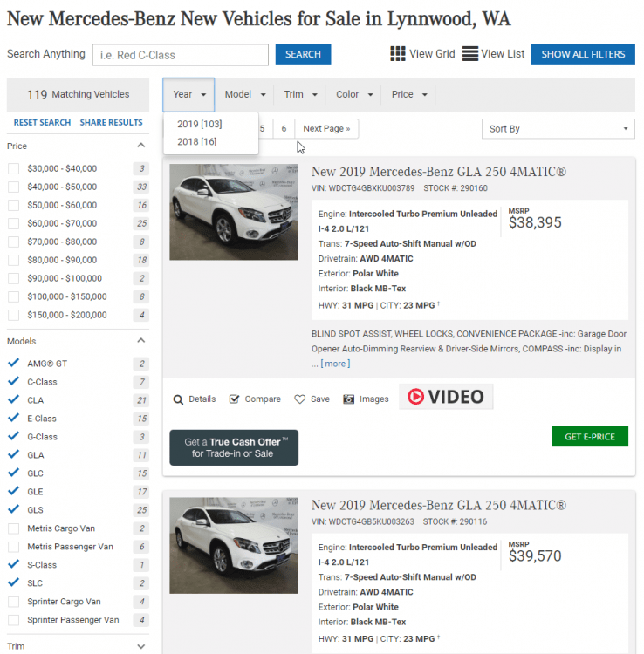Select 2019 [103] from Year menu

coord(199,124)
